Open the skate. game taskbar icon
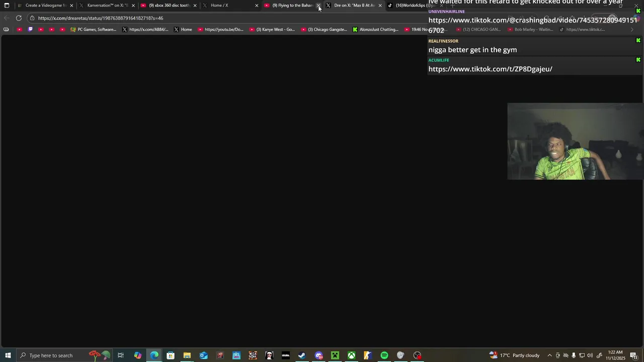 (x=285, y=355)
